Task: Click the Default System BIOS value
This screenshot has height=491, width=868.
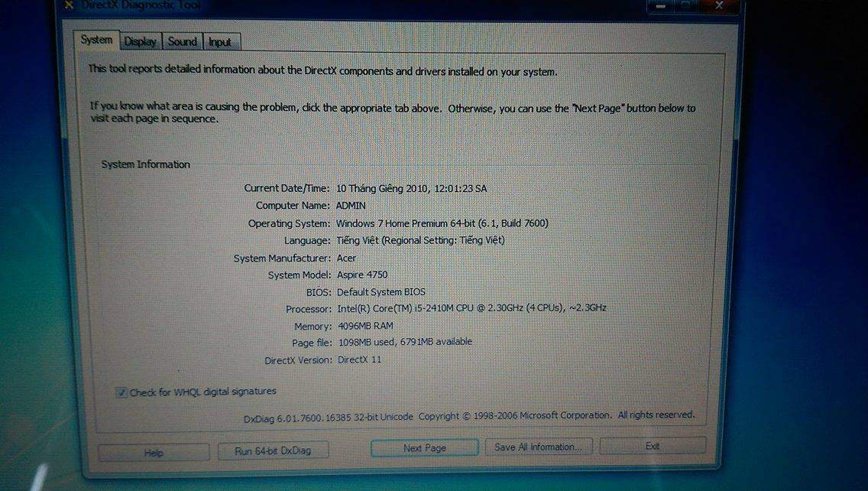Action: tap(381, 291)
